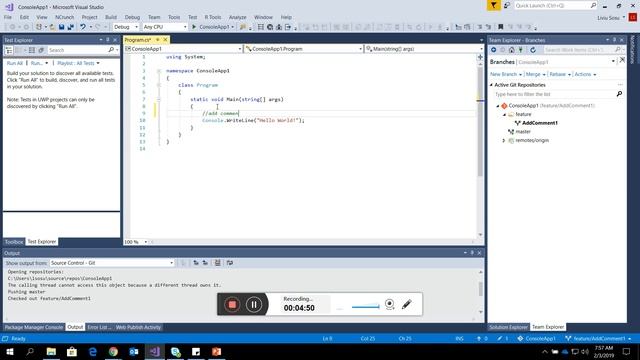The height and width of the screenshot is (360, 640).
Task: Click the pencil annotate icon on the recording bar
Action: coord(407,304)
